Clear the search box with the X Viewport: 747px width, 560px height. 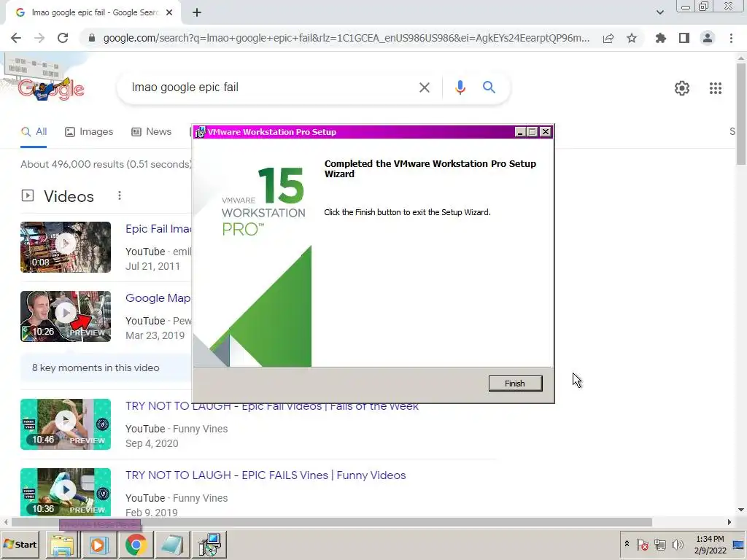point(424,87)
